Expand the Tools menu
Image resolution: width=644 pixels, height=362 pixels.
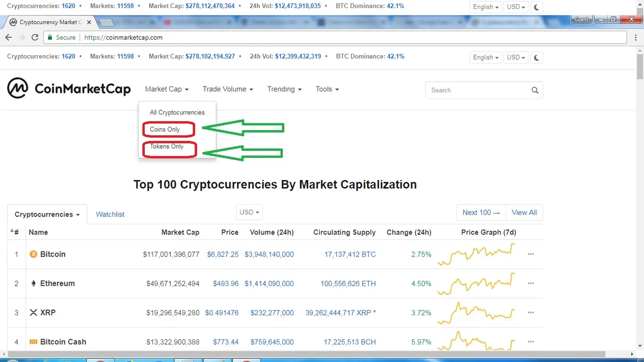pyautogui.click(x=327, y=89)
